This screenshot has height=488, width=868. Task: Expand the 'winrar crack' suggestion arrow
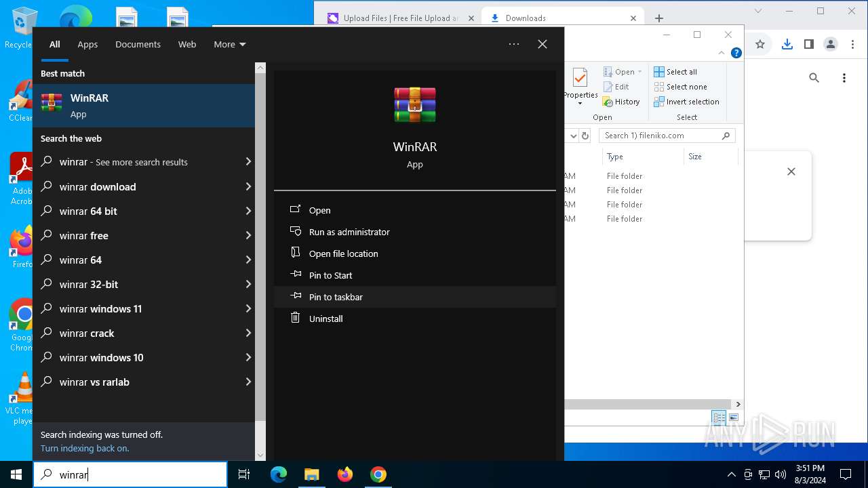pyautogui.click(x=248, y=333)
